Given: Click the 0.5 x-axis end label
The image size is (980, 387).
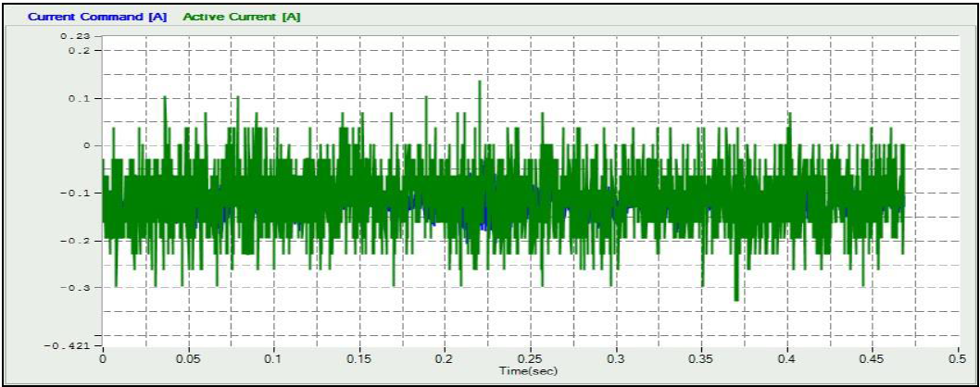Looking at the screenshot, I should 958,358.
